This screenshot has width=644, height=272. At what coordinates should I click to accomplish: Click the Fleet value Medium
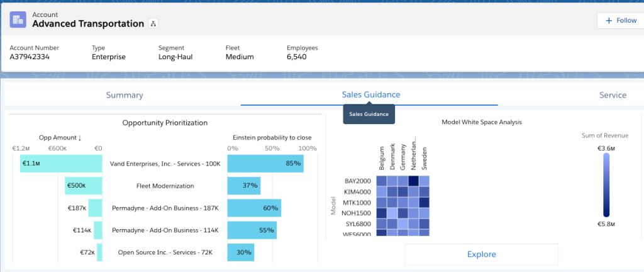(x=240, y=57)
